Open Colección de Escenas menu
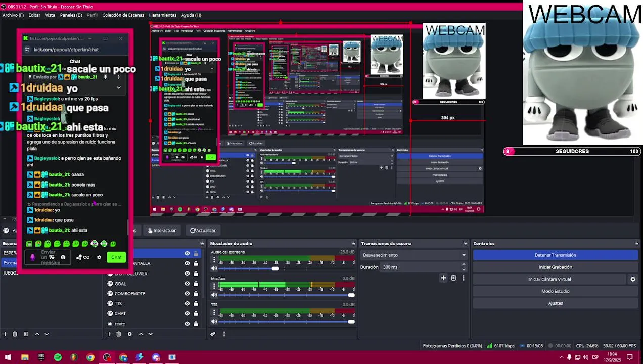 click(123, 15)
